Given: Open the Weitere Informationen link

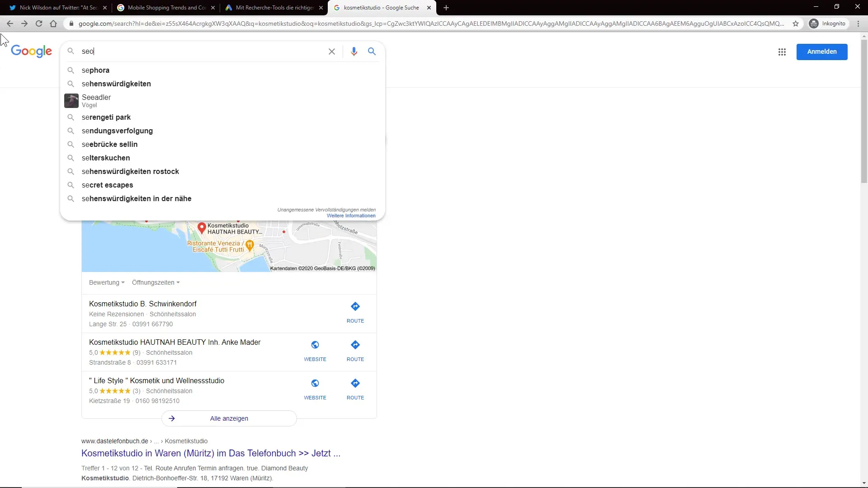Looking at the screenshot, I should pyautogui.click(x=351, y=216).
